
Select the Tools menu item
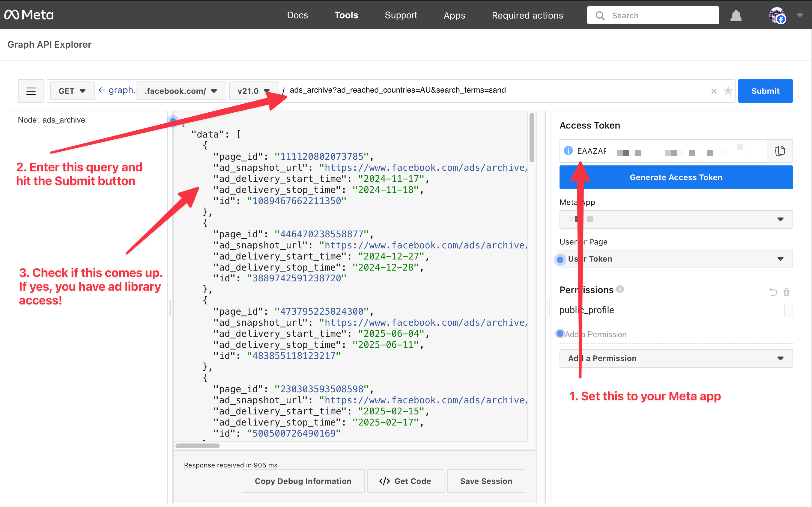click(346, 15)
